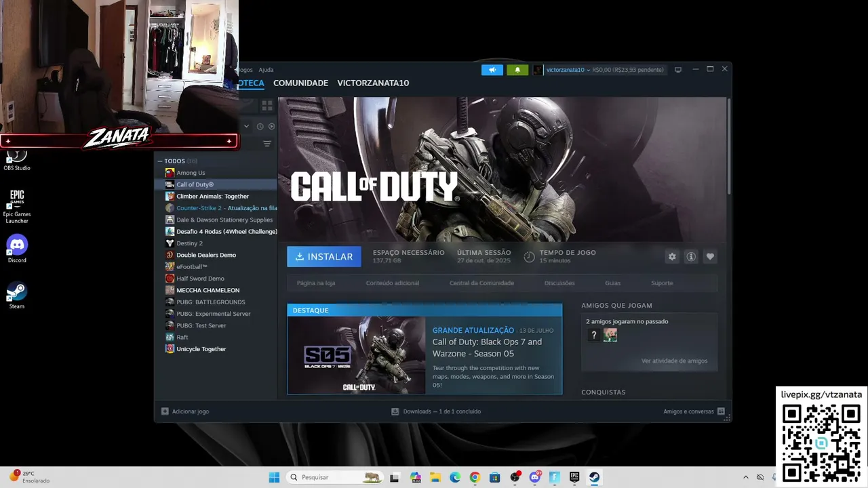Select Among Us in the library list
Screen dimensions: 868x488
coord(191,173)
